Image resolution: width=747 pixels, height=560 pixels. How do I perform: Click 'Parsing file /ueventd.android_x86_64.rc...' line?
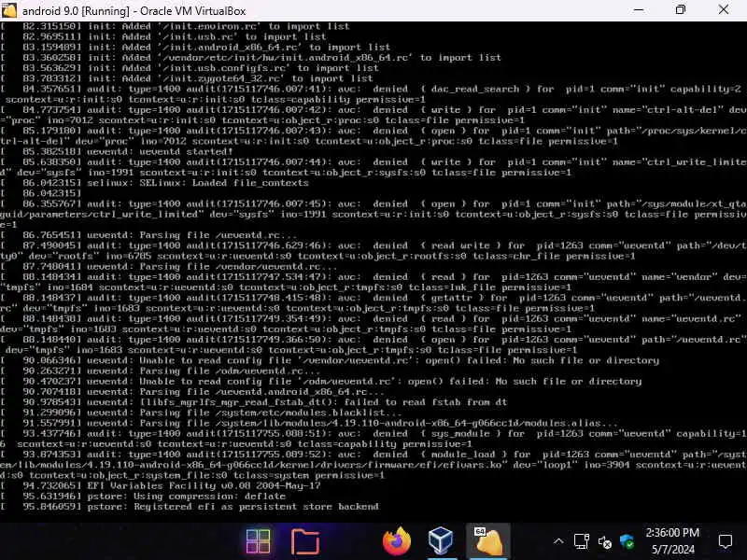[x=192, y=392]
